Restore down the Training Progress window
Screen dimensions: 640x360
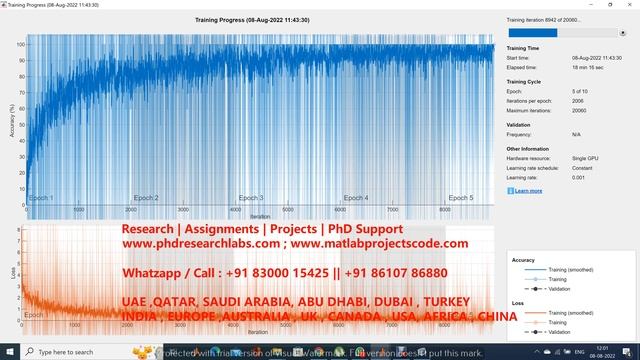610,4
